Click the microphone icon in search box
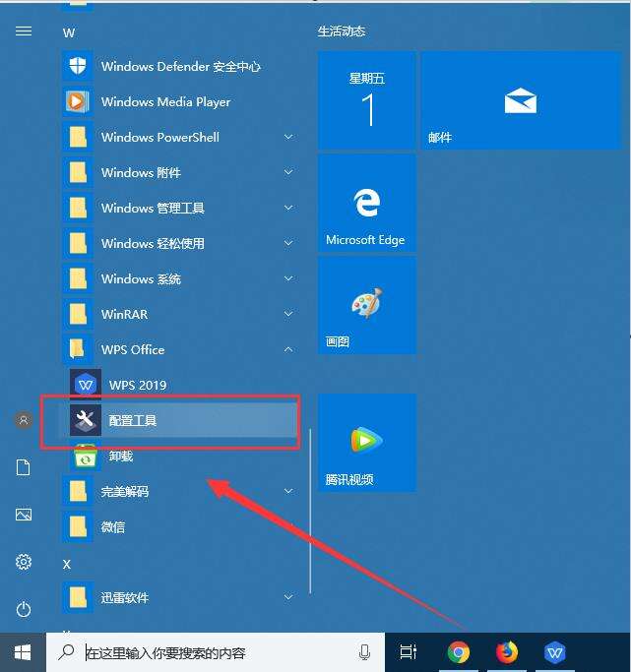Screen dimensions: 631x672 pos(365,652)
